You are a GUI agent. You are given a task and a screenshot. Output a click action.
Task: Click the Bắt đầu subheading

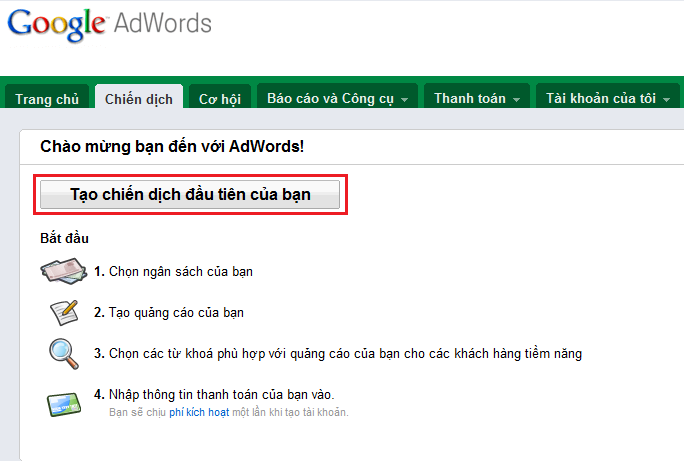coord(64,238)
